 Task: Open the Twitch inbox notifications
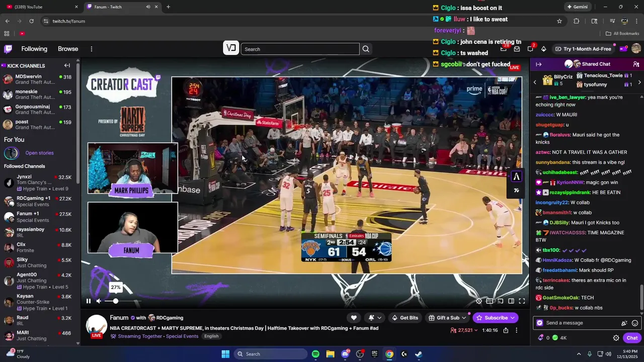click(x=517, y=49)
